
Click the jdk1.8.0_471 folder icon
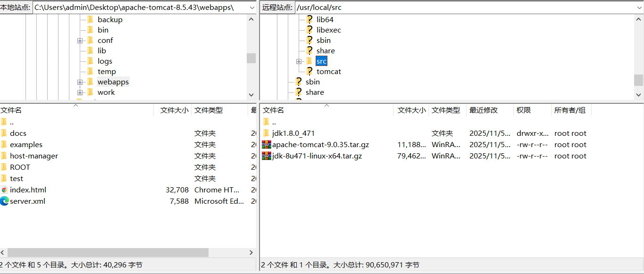point(266,133)
